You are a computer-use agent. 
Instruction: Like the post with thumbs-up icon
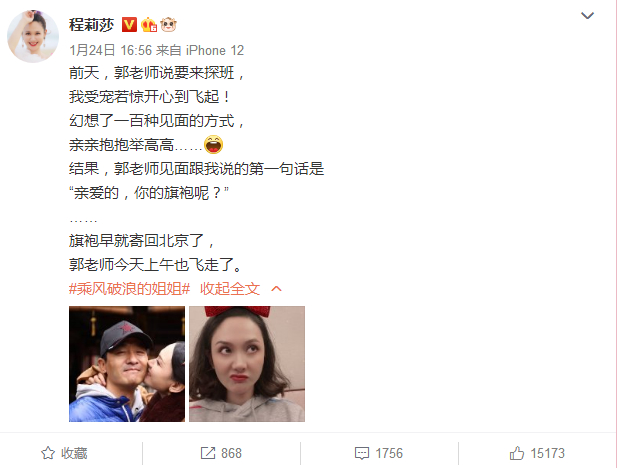click(517, 453)
